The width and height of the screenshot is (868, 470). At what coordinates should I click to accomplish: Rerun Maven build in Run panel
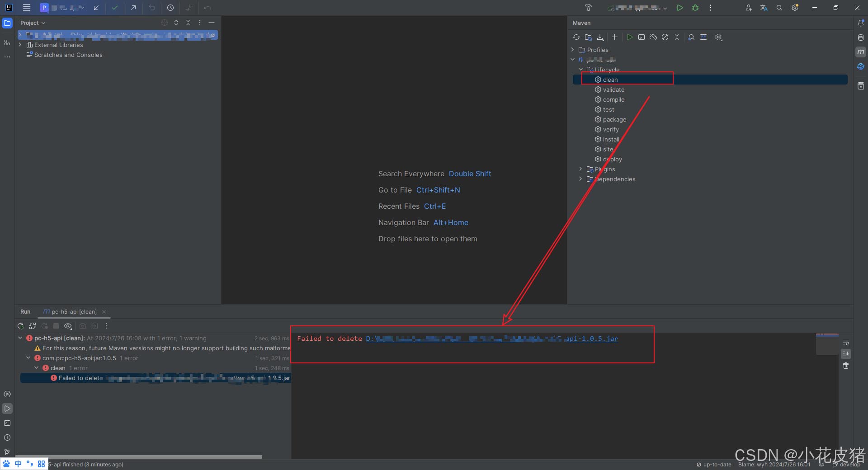tap(20, 326)
